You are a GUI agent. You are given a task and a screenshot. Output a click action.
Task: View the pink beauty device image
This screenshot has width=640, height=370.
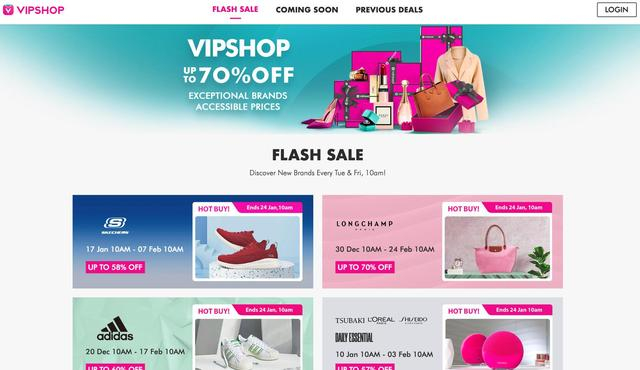pyautogui.click(x=498, y=344)
